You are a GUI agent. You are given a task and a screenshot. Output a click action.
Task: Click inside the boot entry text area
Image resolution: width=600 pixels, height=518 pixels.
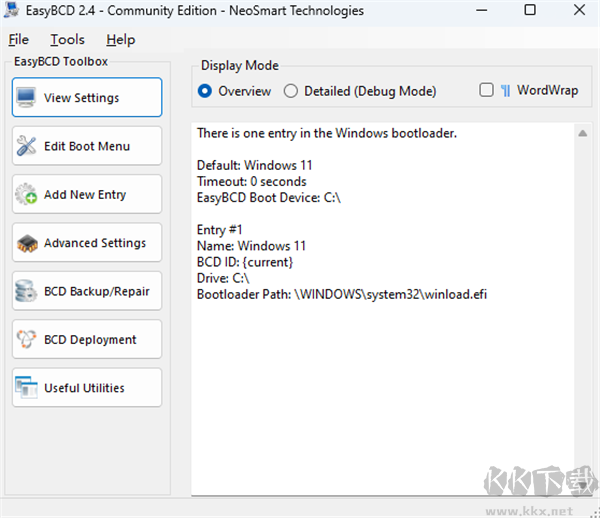[380, 380]
